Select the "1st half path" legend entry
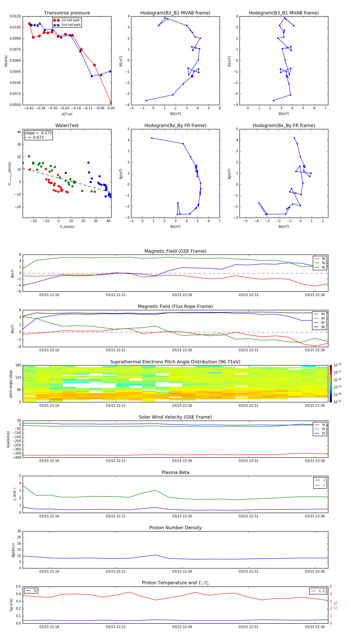Screen dimensions: 351x644 (x=67, y=20)
